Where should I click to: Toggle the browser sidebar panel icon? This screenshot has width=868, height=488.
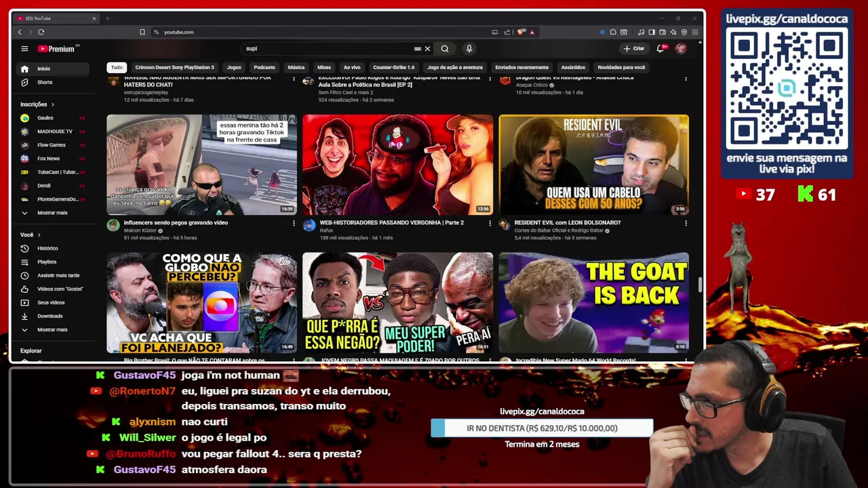coord(652,32)
